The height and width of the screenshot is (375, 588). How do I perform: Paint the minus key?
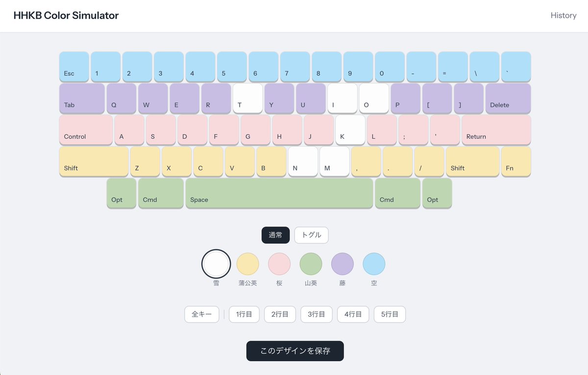pyautogui.click(x=421, y=67)
